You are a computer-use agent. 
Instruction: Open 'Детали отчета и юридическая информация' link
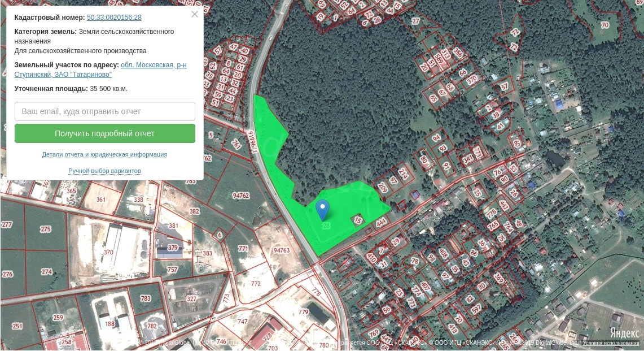point(104,154)
